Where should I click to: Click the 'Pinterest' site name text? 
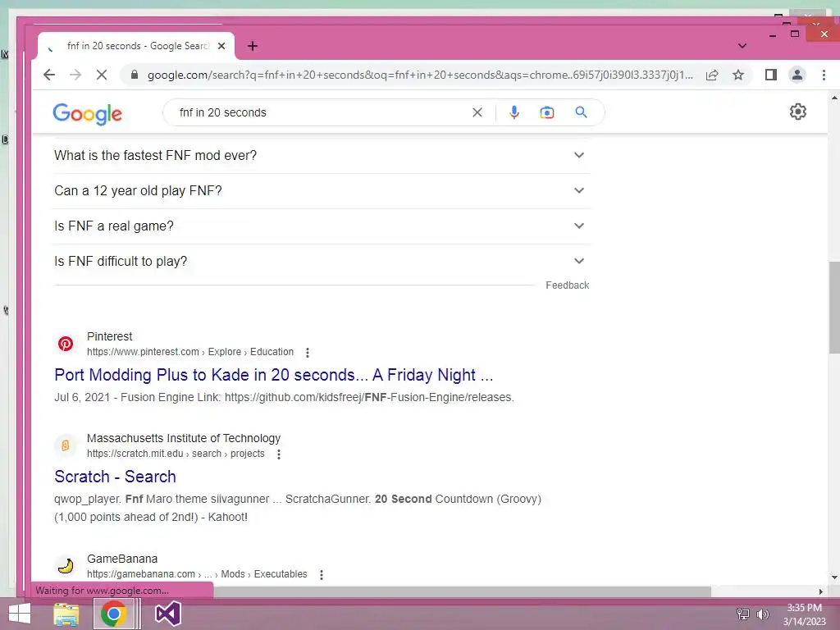(109, 336)
